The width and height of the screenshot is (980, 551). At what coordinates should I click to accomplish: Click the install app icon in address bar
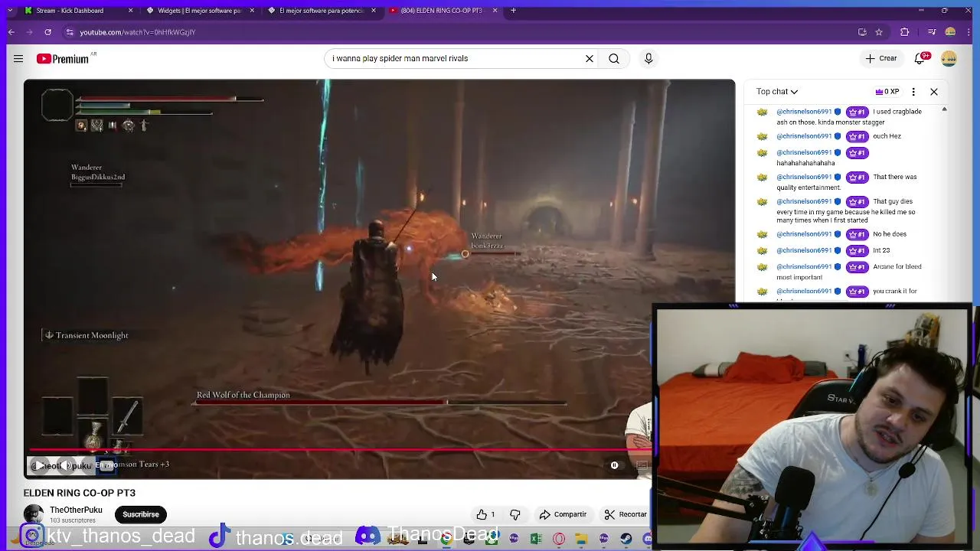coord(862,32)
